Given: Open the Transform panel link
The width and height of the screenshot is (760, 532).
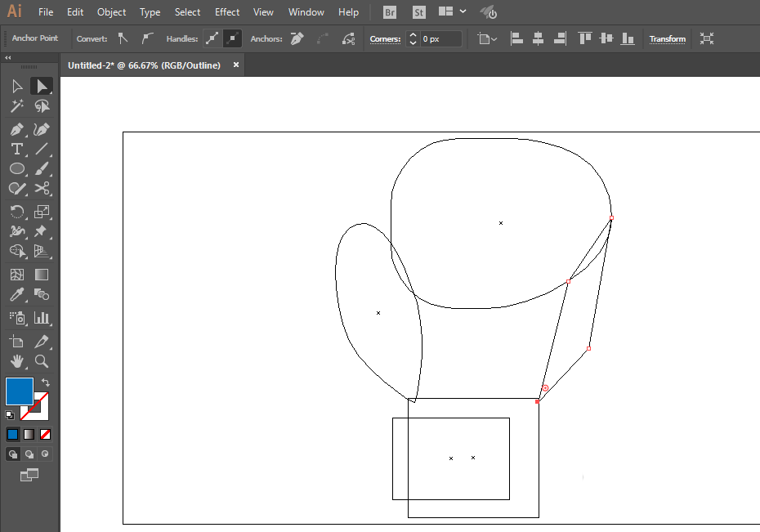Looking at the screenshot, I should (x=668, y=38).
